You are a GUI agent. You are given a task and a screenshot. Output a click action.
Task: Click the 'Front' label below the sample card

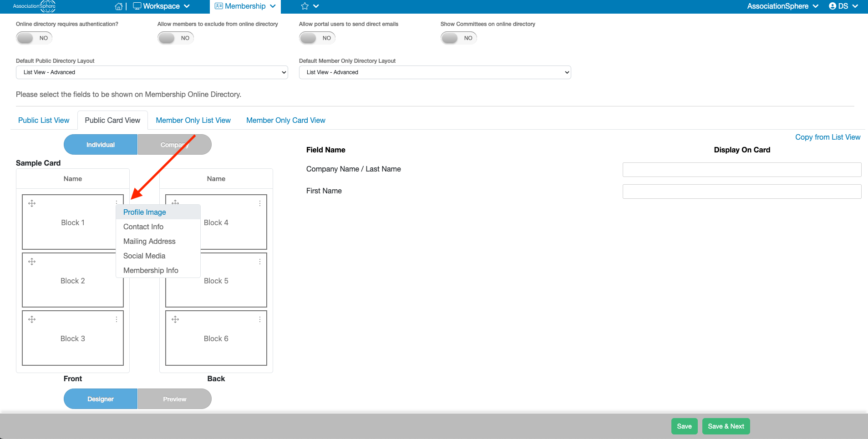click(73, 378)
